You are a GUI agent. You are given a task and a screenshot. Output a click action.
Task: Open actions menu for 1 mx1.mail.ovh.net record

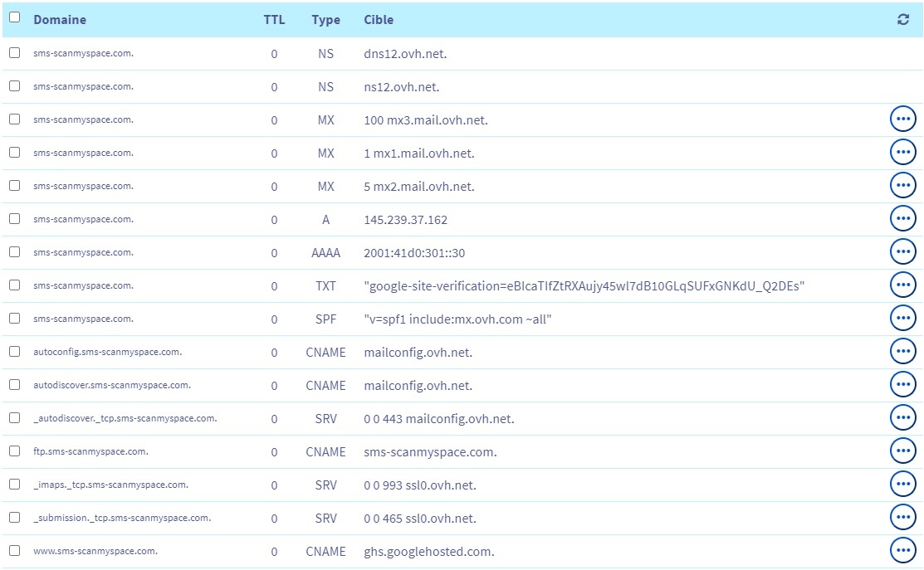902,153
